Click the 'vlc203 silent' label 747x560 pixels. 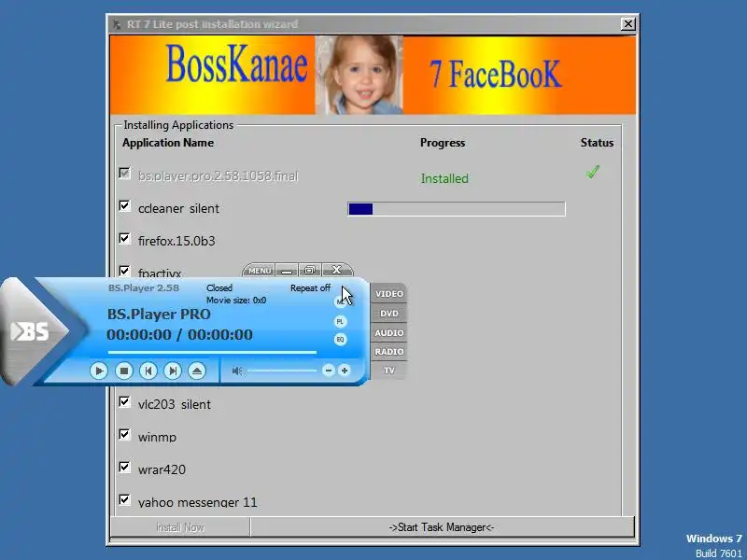pyautogui.click(x=175, y=404)
